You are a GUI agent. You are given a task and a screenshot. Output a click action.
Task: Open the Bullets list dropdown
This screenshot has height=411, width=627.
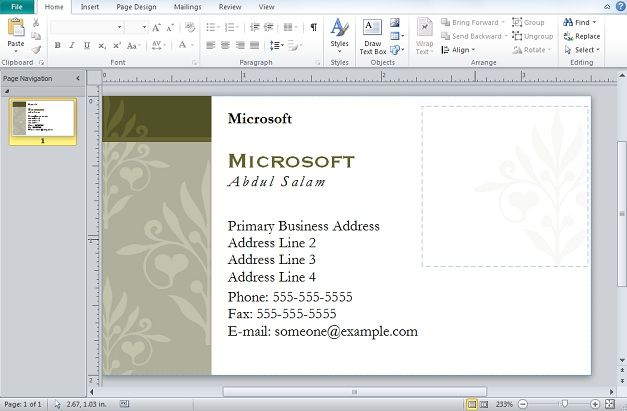point(212,27)
